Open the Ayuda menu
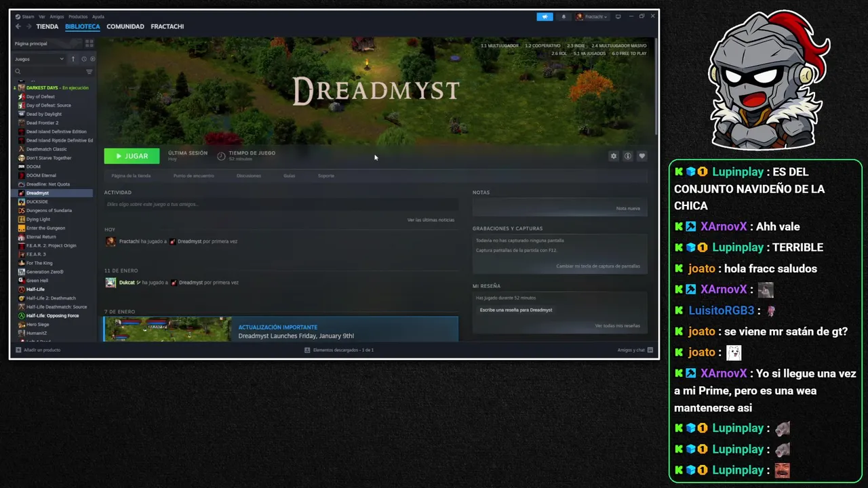868x488 pixels. click(x=98, y=16)
